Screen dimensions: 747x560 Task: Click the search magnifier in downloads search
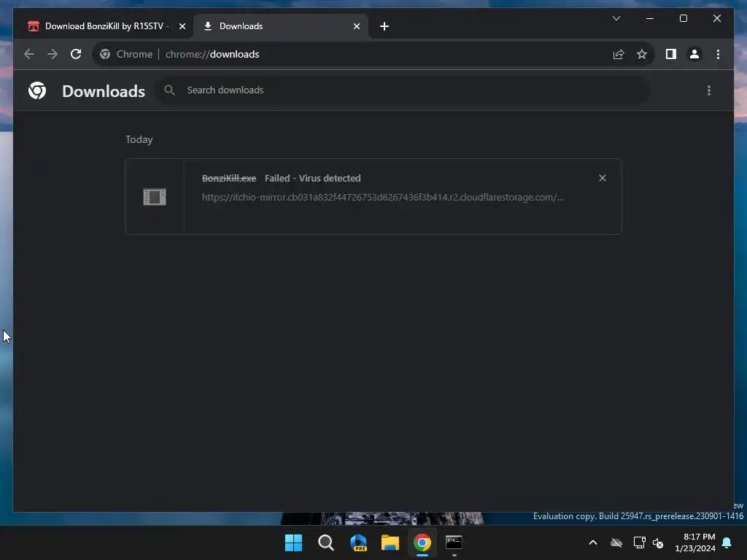[x=169, y=90]
